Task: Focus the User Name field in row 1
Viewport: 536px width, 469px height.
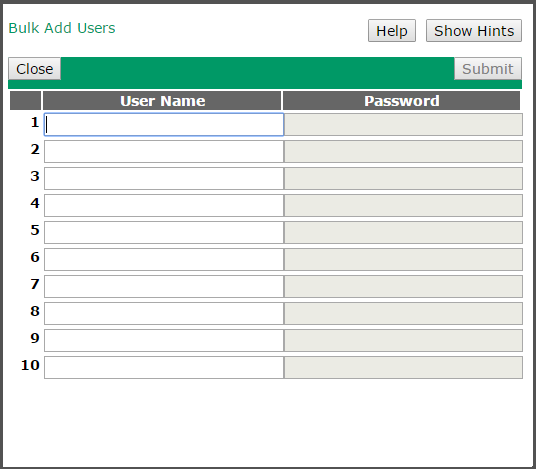Action: click(x=164, y=124)
